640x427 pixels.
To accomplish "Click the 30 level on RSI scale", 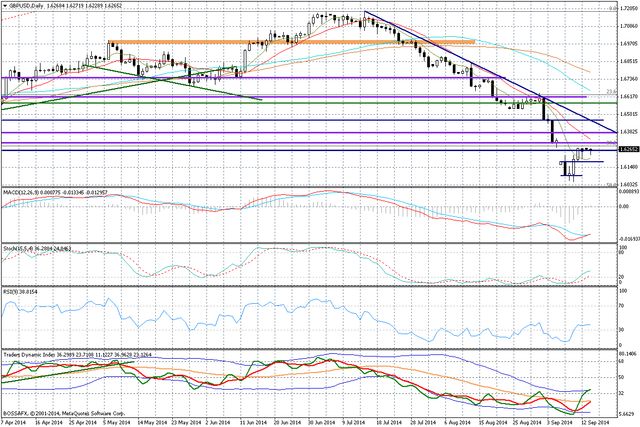I will [x=622, y=329].
